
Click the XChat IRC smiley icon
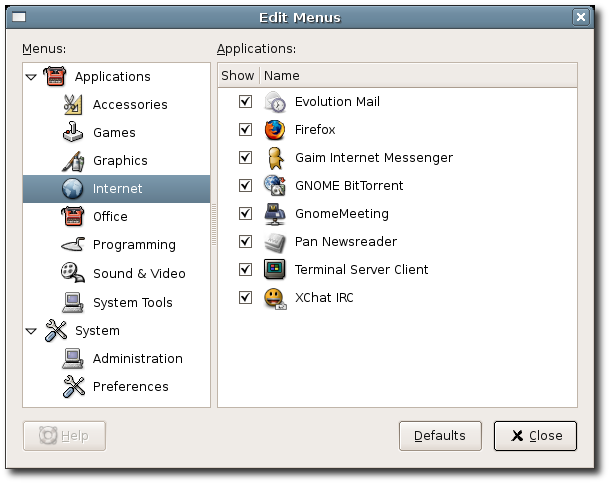click(x=275, y=299)
